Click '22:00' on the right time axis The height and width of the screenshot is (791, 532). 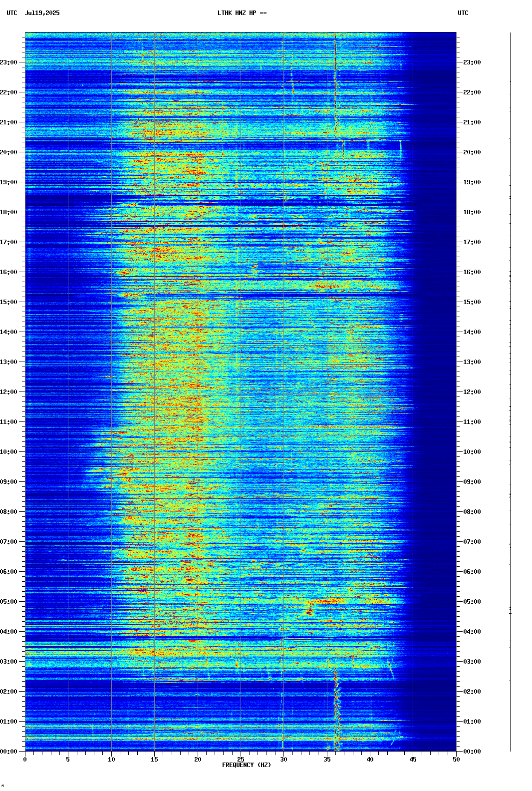[472, 92]
